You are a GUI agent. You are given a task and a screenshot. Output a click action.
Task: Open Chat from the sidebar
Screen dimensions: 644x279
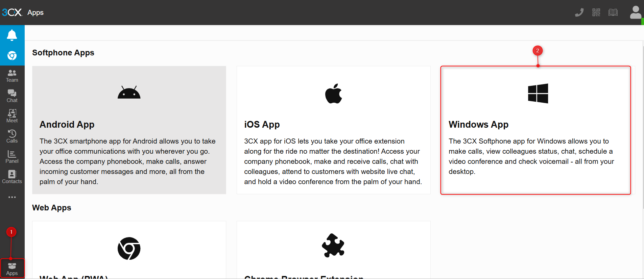click(12, 96)
